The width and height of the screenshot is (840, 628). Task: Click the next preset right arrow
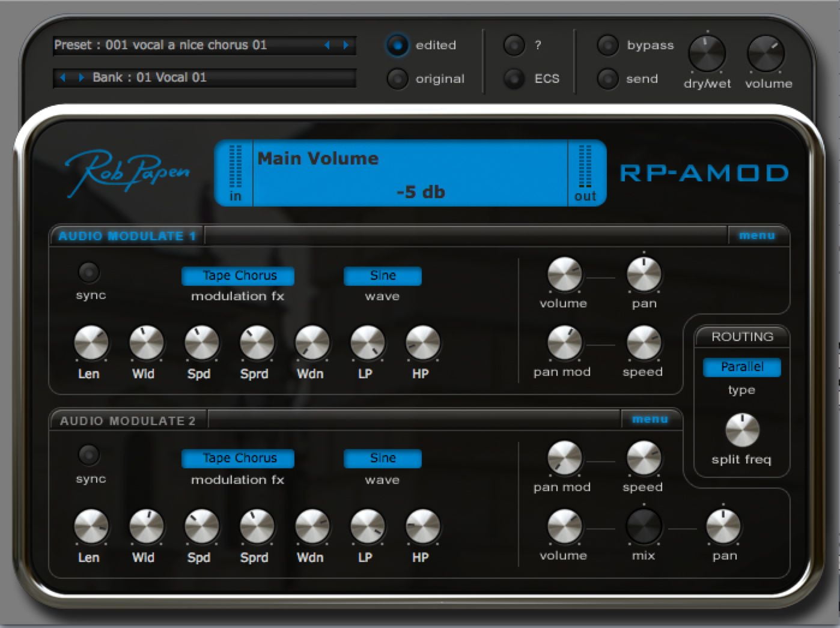pyautogui.click(x=345, y=45)
